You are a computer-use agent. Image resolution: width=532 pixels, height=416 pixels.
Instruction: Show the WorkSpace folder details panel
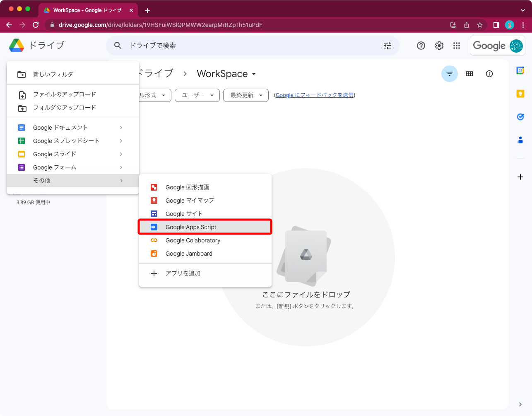point(489,74)
